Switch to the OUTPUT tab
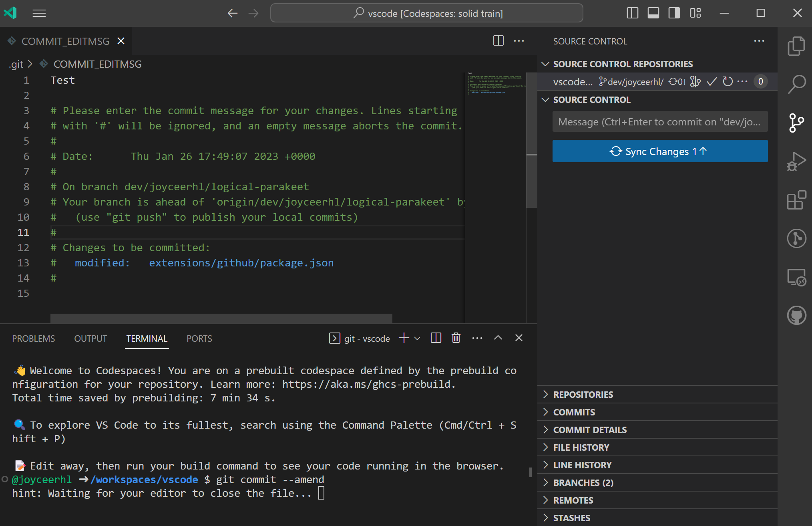Image resolution: width=812 pixels, height=526 pixels. tap(90, 338)
